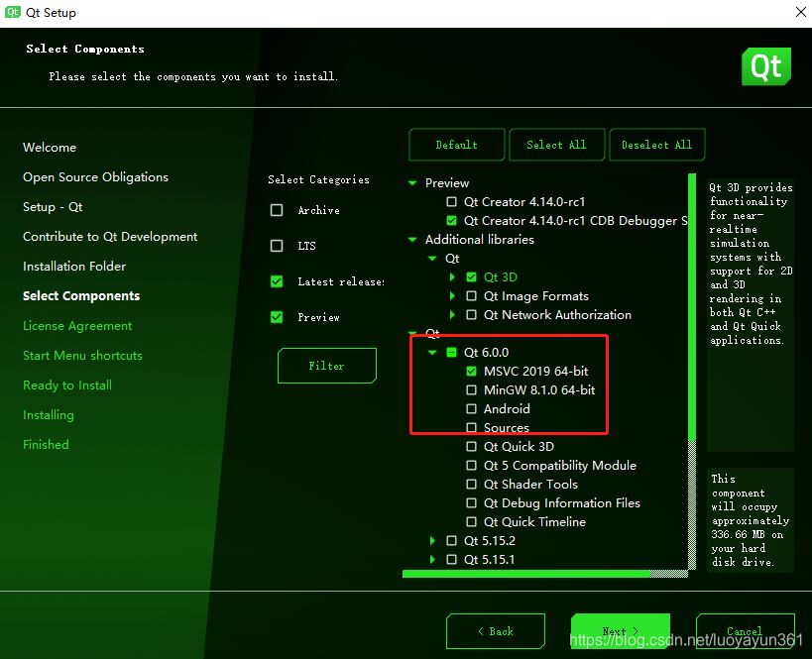Select the Qt 5.15.2 label
The width and height of the screenshot is (812, 659).
[490, 540]
